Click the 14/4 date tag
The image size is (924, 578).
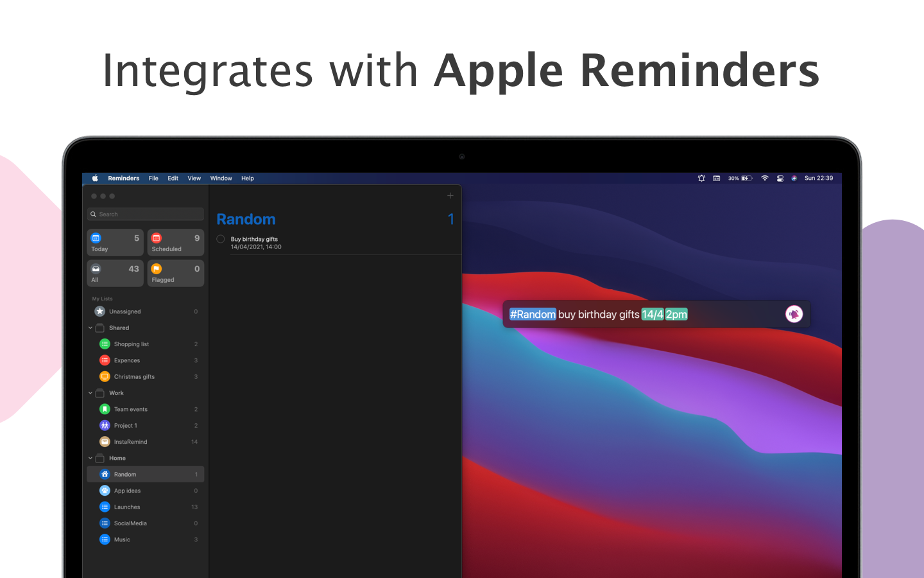click(x=653, y=314)
